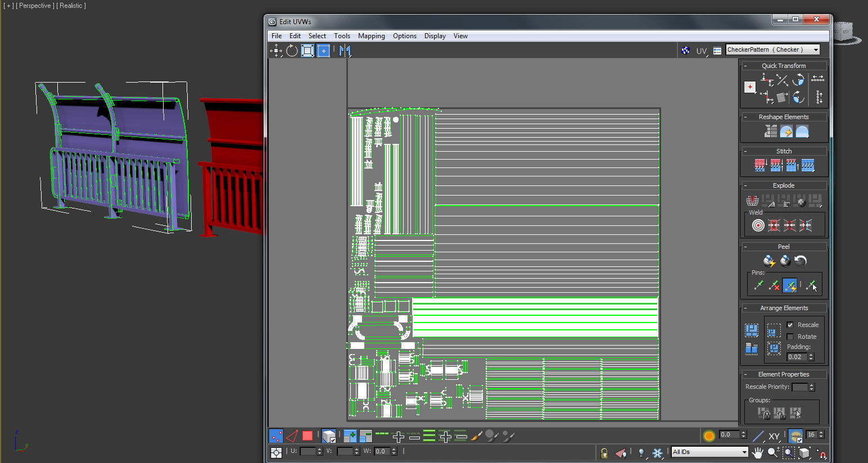
Task: Collapse the Reshape Elements rollout
Action: point(745,117)
